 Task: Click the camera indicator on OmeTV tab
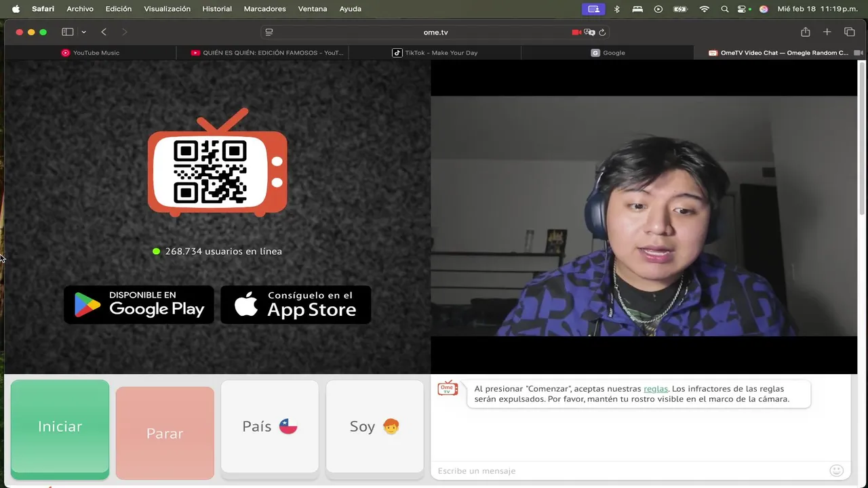(x=858, y=53)
